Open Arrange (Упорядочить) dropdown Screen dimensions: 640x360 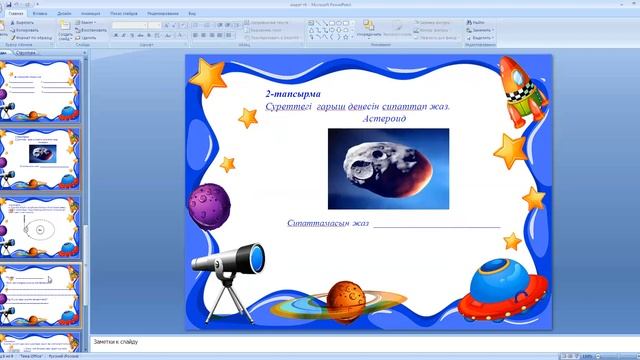(369, 29)
